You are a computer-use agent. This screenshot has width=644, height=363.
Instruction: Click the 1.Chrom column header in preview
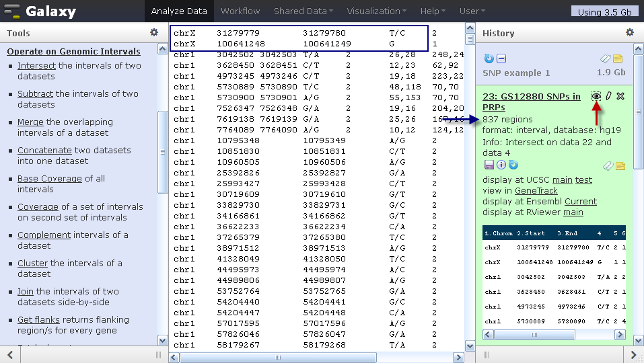tap(499, 233)
